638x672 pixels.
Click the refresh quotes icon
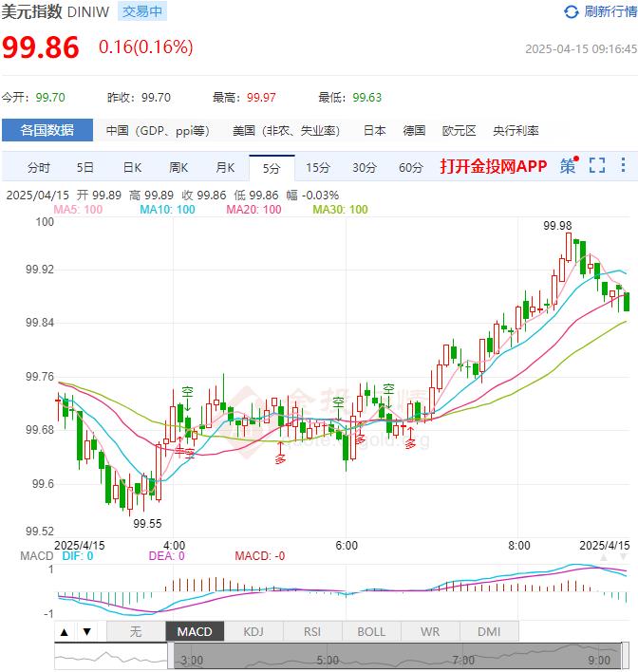[x=571, y=11]
